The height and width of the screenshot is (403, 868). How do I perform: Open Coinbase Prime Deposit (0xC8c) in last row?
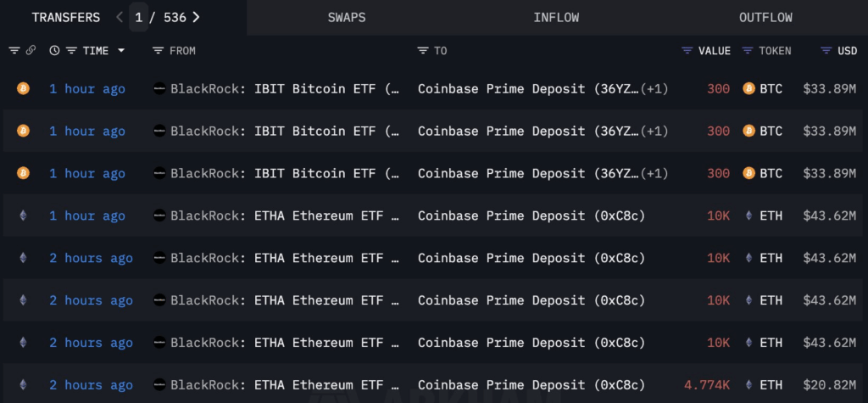tap(531, 385)
